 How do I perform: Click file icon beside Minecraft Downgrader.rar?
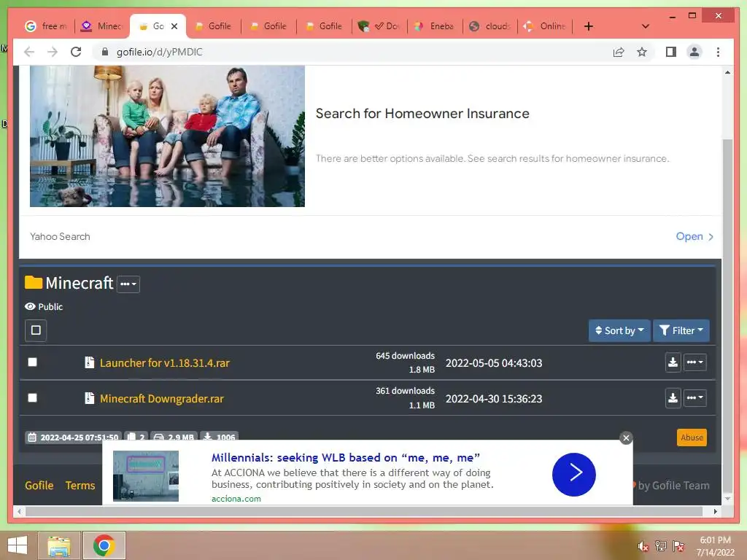89,397
